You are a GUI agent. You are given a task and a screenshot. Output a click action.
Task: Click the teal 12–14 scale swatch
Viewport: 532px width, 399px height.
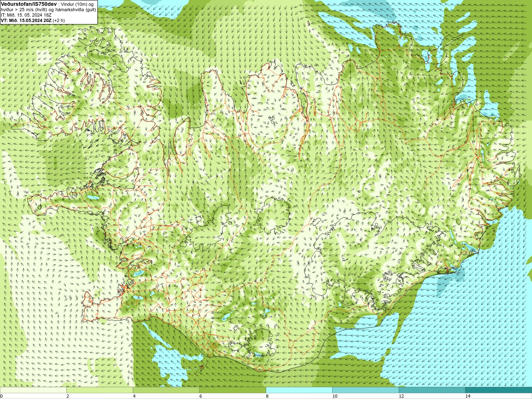[x=432, y=390]
